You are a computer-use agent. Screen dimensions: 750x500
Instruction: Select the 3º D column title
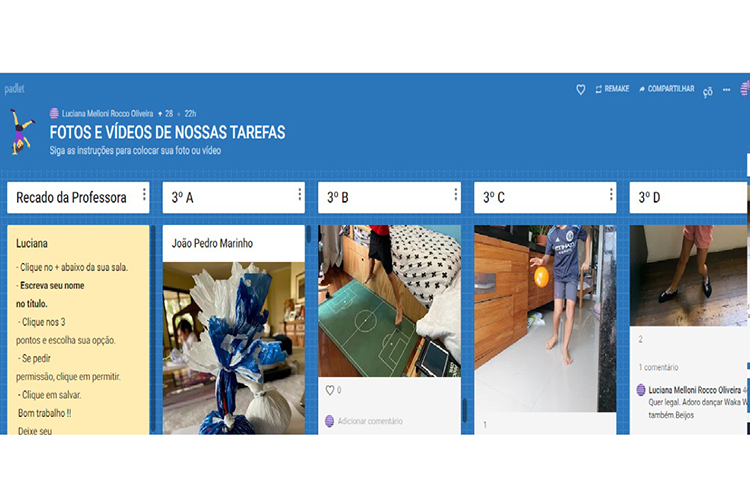pos(649,197)
